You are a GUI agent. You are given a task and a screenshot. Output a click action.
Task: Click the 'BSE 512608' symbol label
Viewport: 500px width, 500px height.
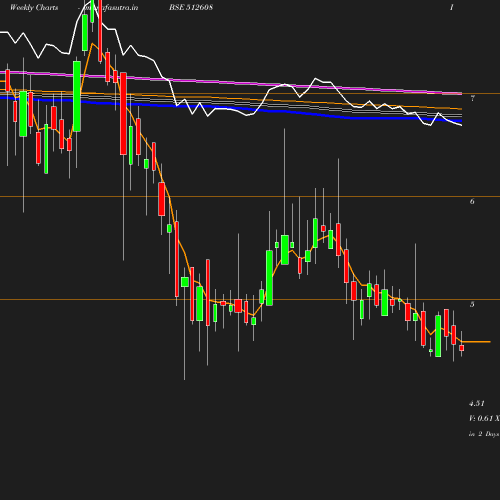click(191, 7)
